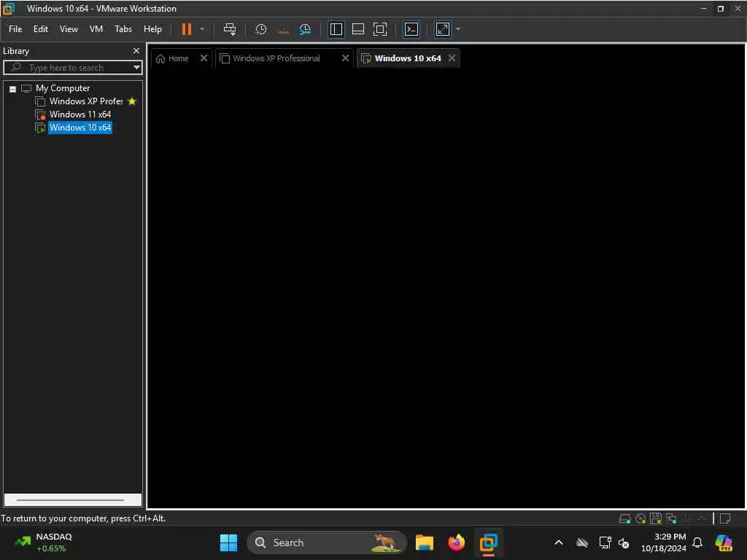Open the library search filter dropdown
747x560 pixels.
[136, 67]
